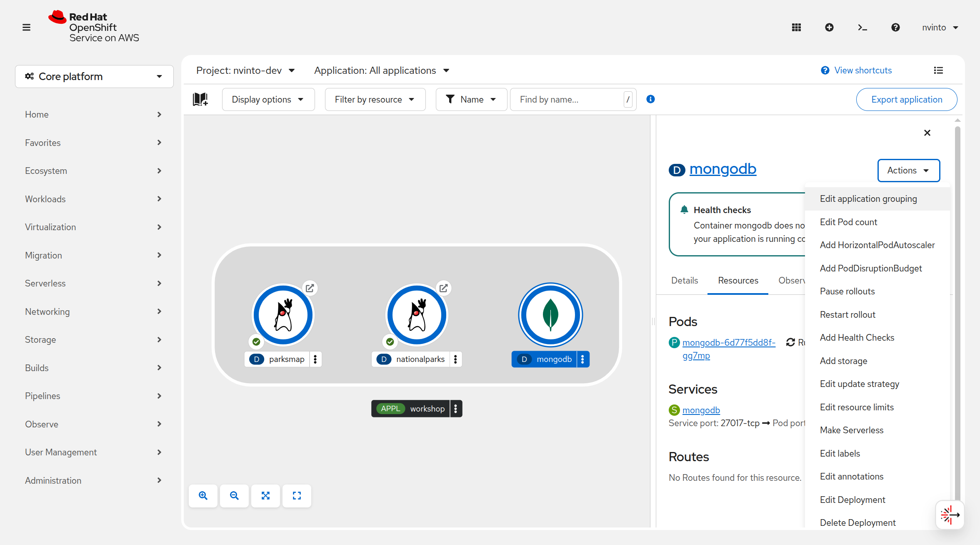
Task: Expand Workloads navigation section
Action: coord(94,199)
